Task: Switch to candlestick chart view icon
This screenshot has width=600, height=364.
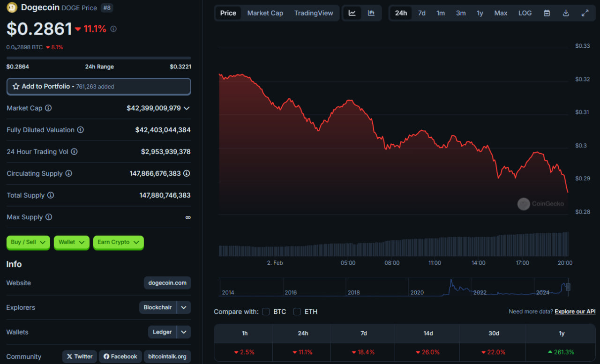Action: coord(371,13)
